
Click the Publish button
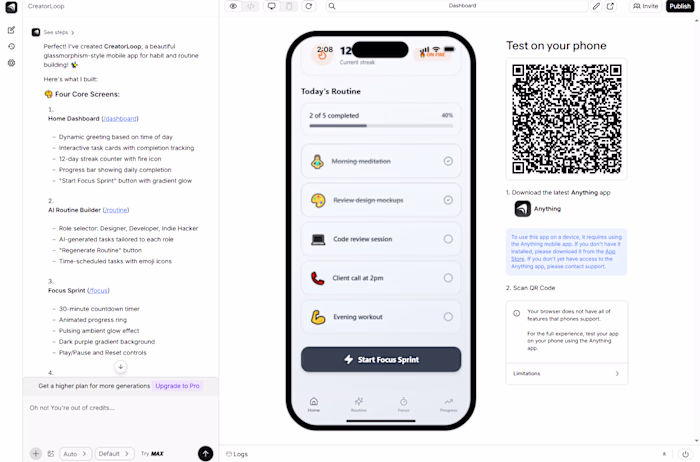(680, 6)
